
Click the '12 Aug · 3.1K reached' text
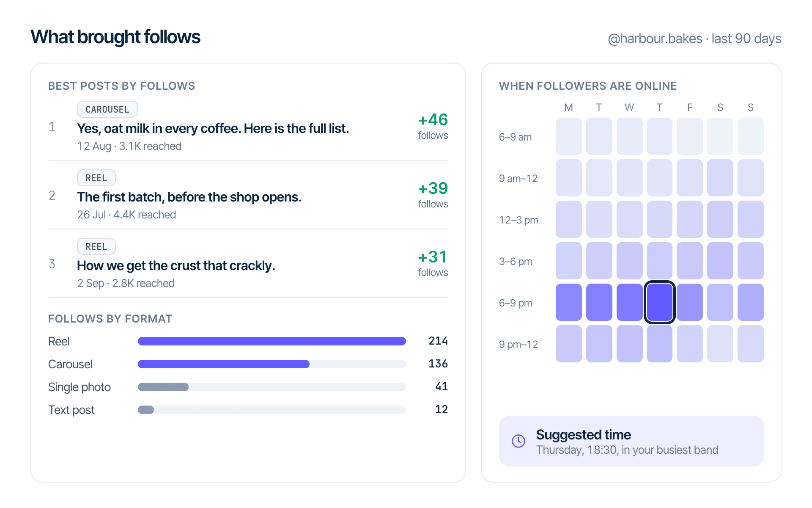[129, 146]
